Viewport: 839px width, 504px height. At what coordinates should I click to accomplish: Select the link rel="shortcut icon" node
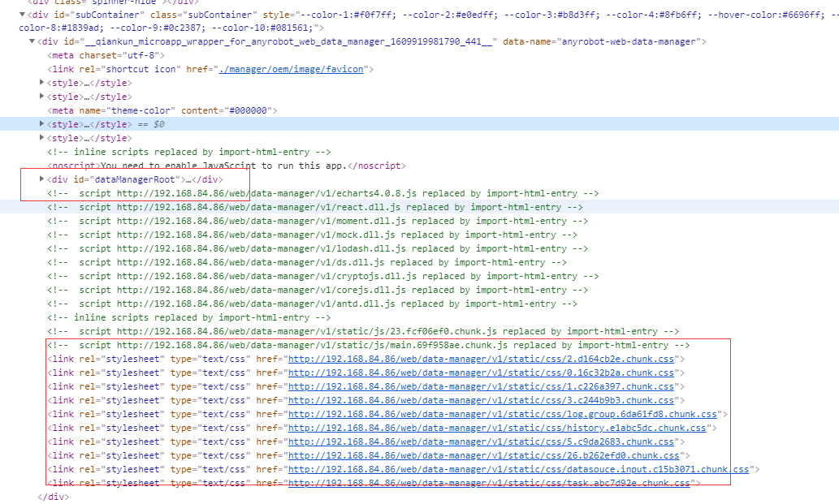(x=210, y=69)
